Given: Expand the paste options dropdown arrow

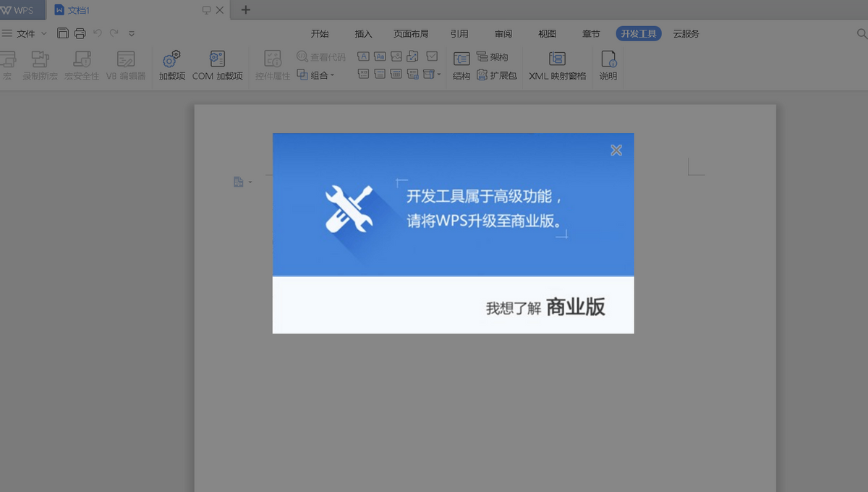Looking at the screenshot, I should pos(250,182).
